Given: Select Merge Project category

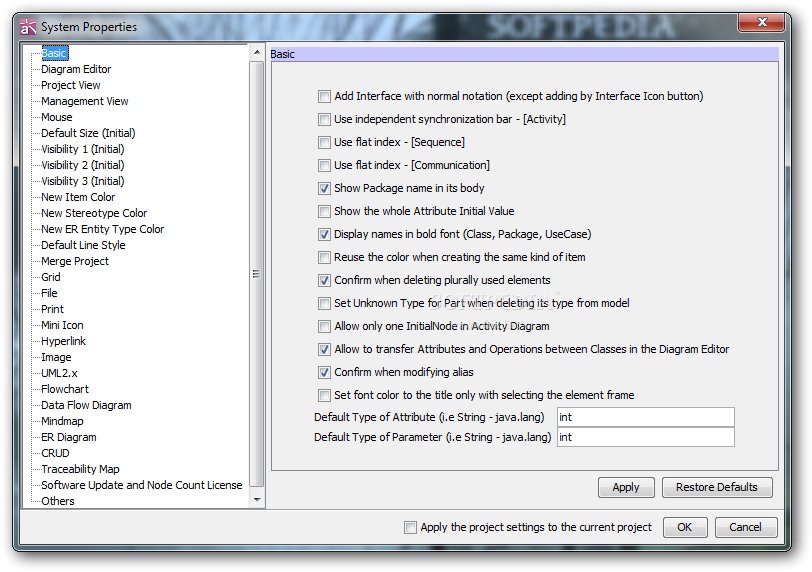Looking at the screenshot, I should [75, 262].
